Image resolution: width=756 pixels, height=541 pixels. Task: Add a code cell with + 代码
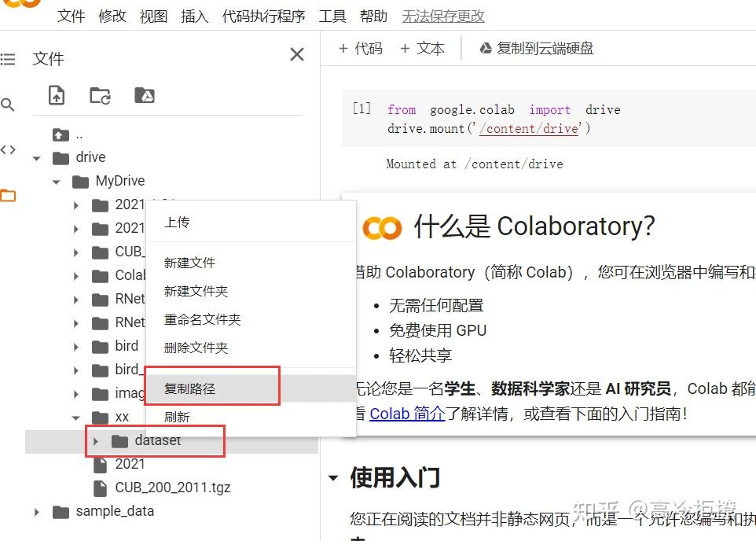(360, 48)
